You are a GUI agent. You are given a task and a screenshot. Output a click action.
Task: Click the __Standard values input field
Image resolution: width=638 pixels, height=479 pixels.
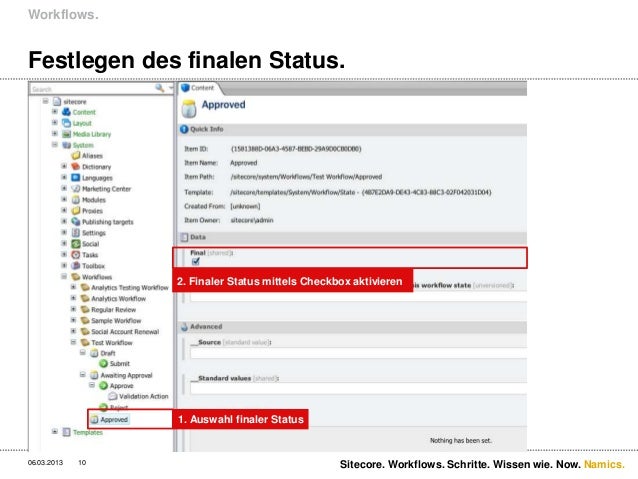[x=358, y=389]
